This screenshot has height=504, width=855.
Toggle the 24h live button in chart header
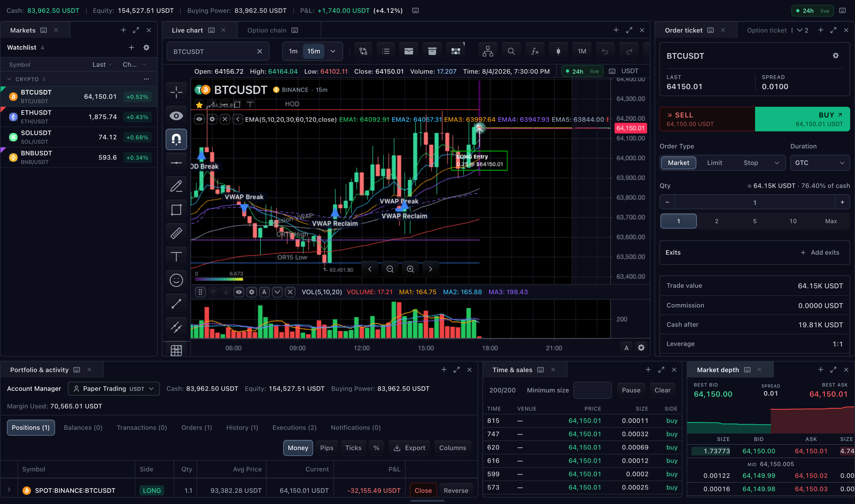[582, 71]
